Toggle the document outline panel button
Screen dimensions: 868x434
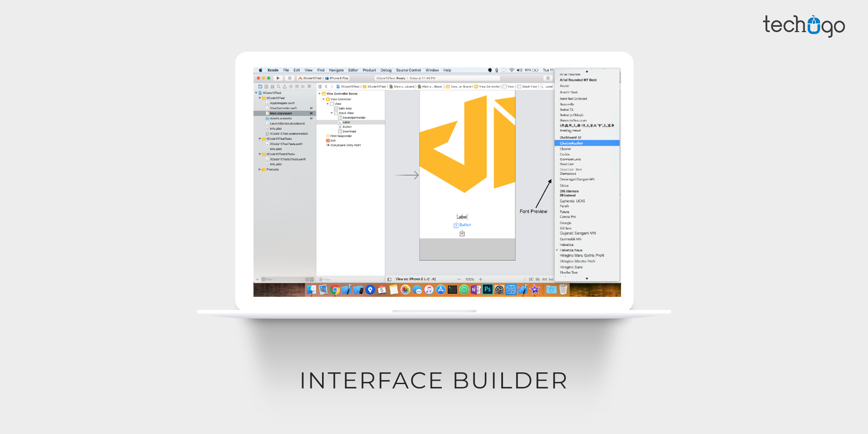[389, 279]
